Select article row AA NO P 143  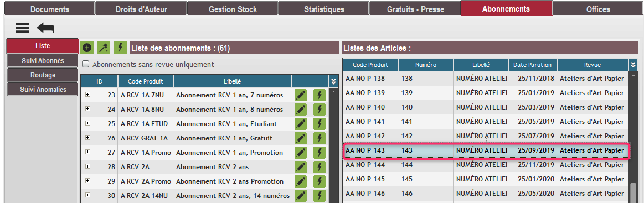(x=486, y=150)
